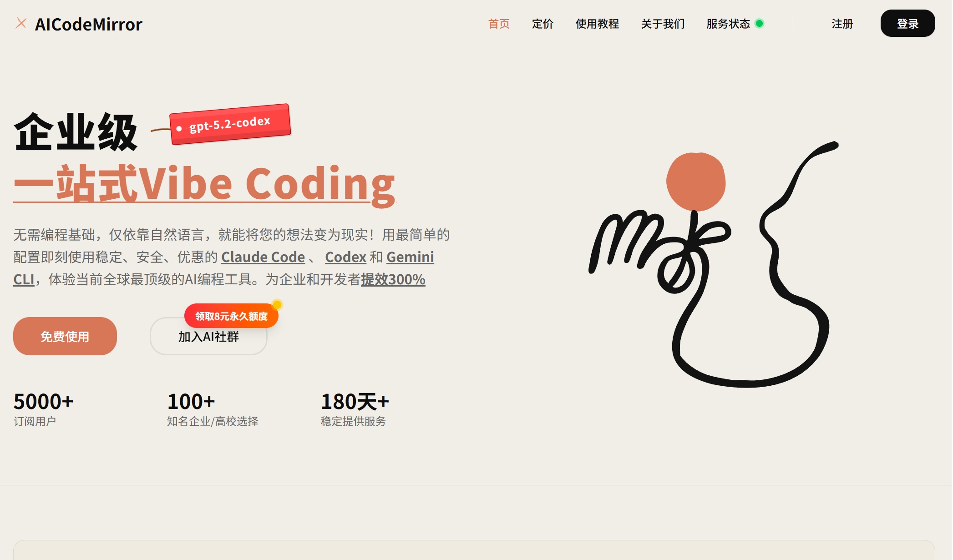Click the 领取8元永久额度 badge
Viewport: 953px width, 560px height.
[231, 316]
